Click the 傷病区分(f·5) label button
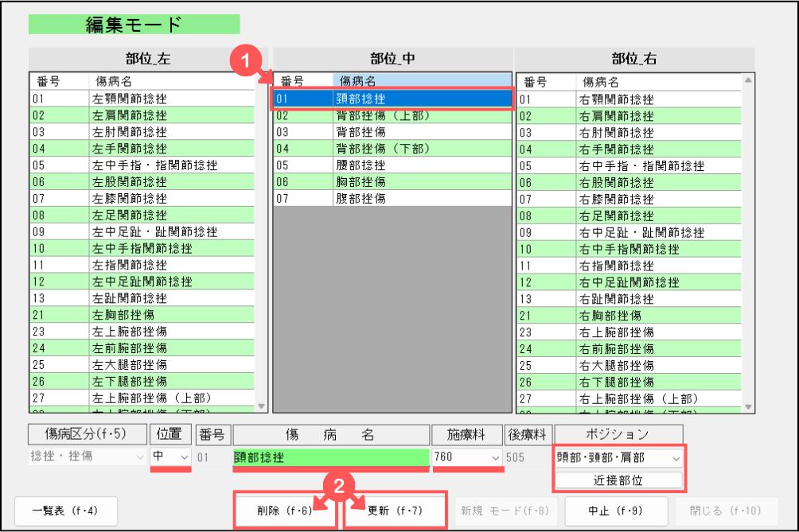This screenshot has width=799, height=532. coord(86,434)
